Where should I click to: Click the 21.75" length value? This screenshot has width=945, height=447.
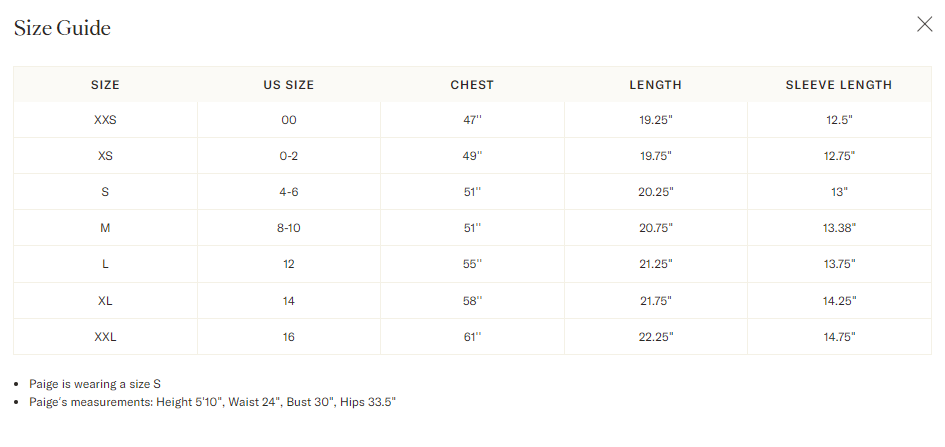coord(655,301)
